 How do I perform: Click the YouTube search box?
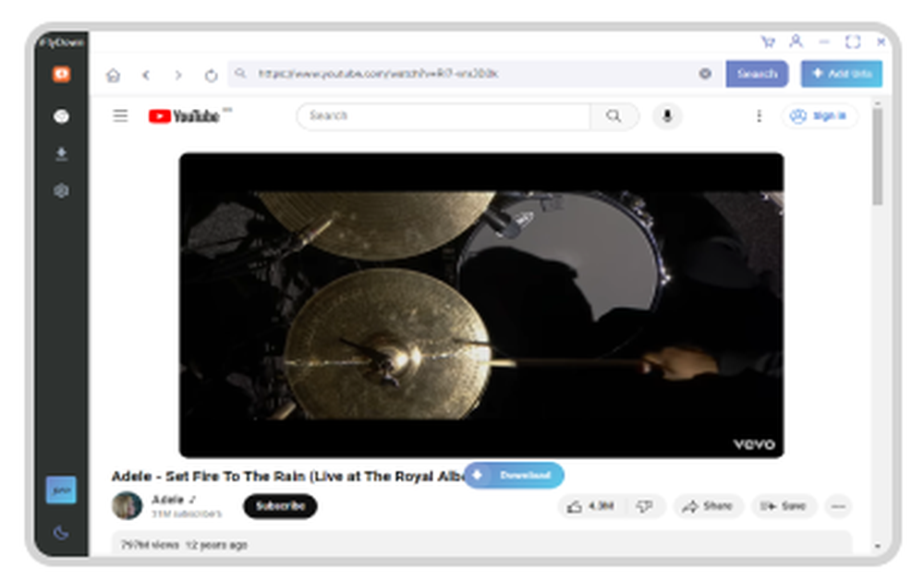tap(444, 115)
